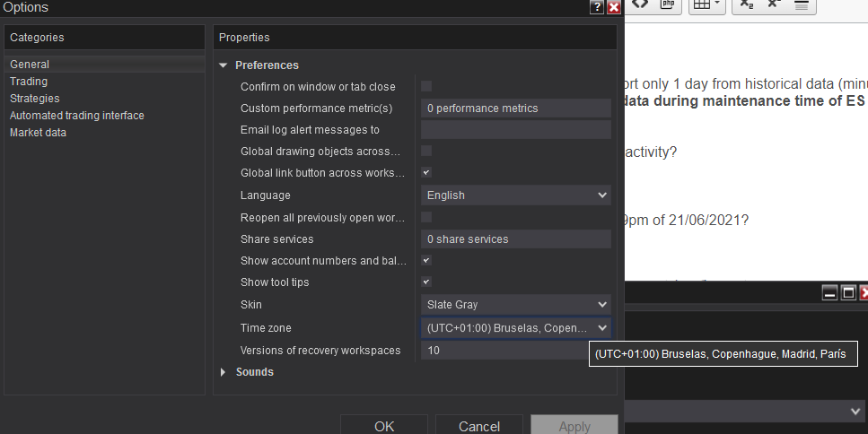Open the insert table toolbar button
868x434 pixels.
tap(706, 5)
